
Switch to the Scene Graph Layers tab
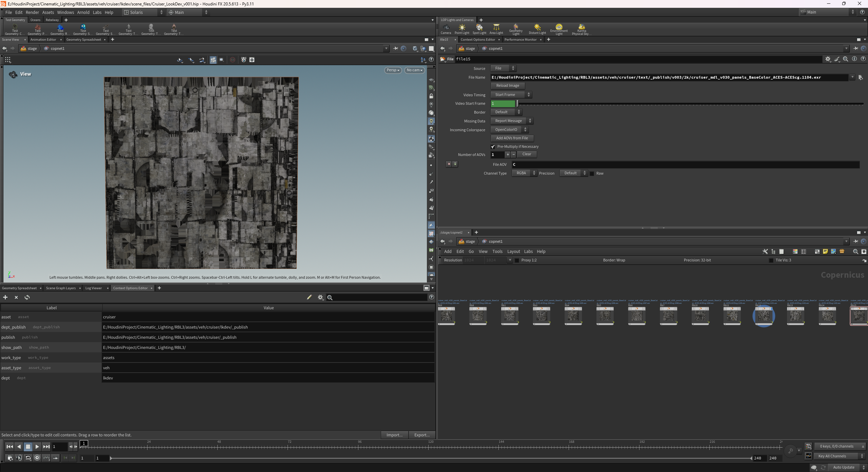tap(61, 288)
